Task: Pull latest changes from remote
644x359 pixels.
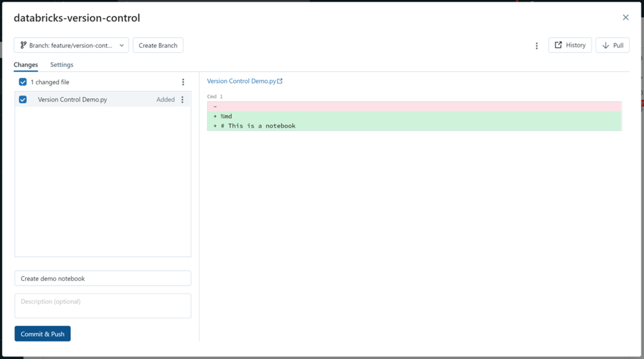Action: 613,45
